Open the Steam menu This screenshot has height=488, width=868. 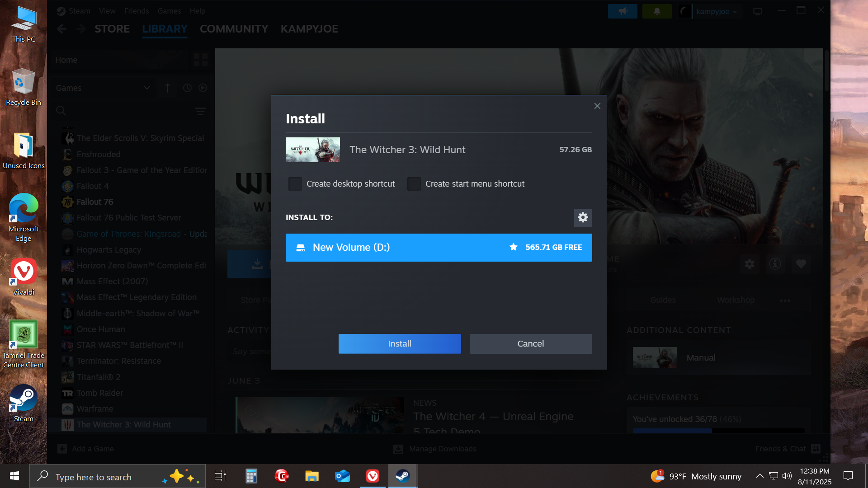pyautogui.click(x=79, y=11)
